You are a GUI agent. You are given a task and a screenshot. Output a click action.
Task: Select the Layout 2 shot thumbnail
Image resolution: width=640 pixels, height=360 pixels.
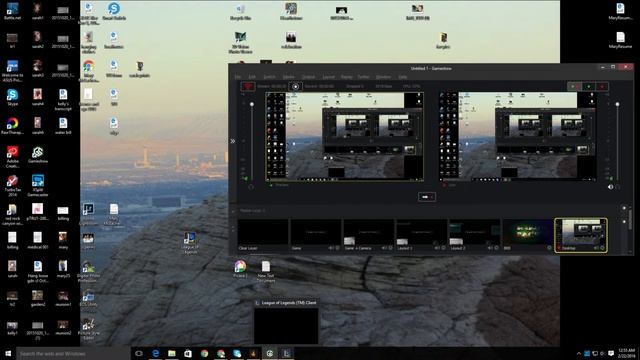(x=474, y=235)
